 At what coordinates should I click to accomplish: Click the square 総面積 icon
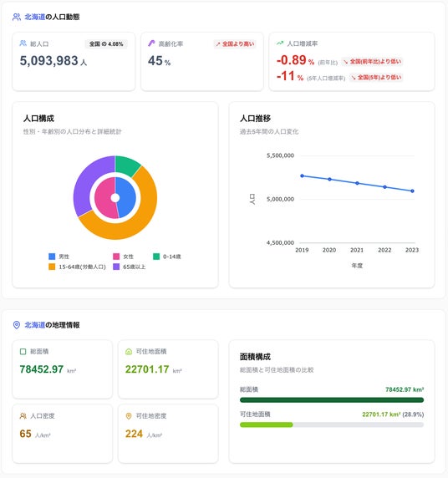23,352
